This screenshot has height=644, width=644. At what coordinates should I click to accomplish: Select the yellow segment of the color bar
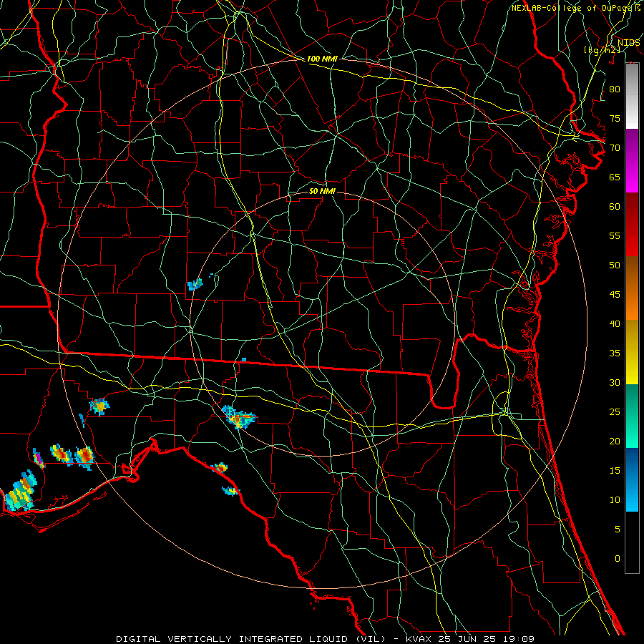tap(632, 352)
